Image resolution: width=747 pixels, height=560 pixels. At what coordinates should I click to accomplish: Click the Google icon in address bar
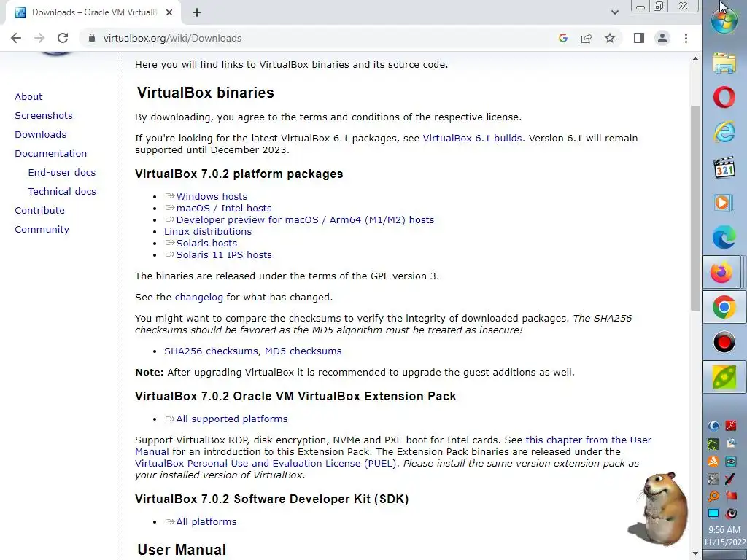pos(562,38)
